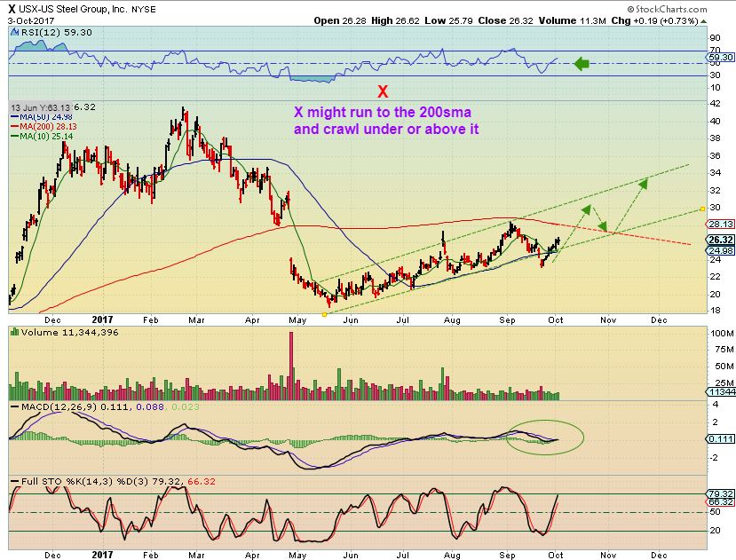Click the 42 label on the price axis

(716, 104)
